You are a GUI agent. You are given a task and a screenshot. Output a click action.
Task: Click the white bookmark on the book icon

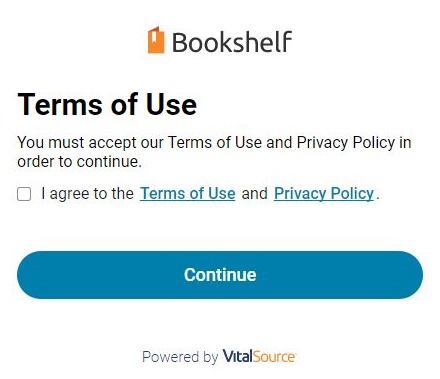[x=154, y=38]
